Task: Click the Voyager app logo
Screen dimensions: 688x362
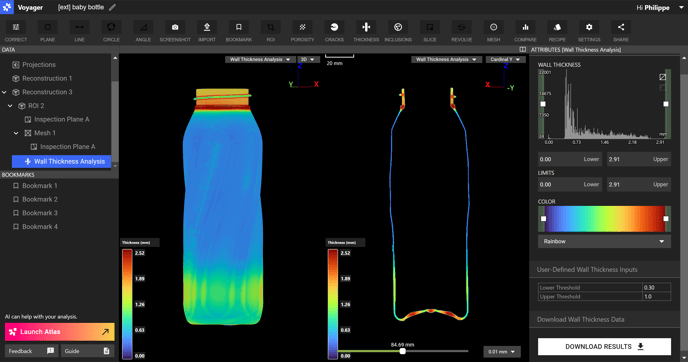Action: tap(7, 7)
